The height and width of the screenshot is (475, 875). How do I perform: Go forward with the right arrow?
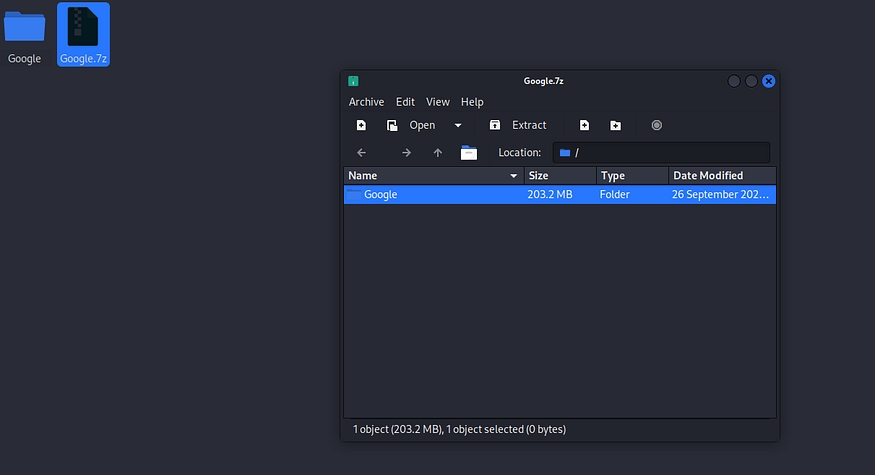tap(406, 153)
